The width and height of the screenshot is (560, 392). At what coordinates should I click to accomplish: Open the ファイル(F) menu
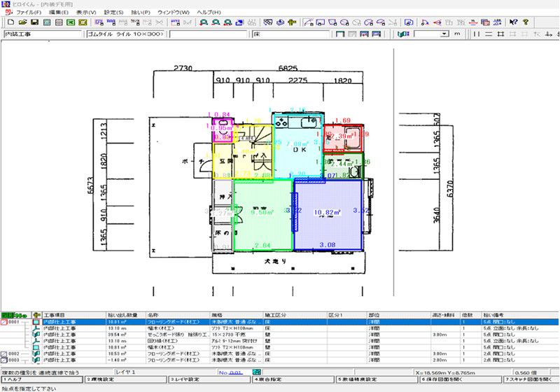click(28, 13)
